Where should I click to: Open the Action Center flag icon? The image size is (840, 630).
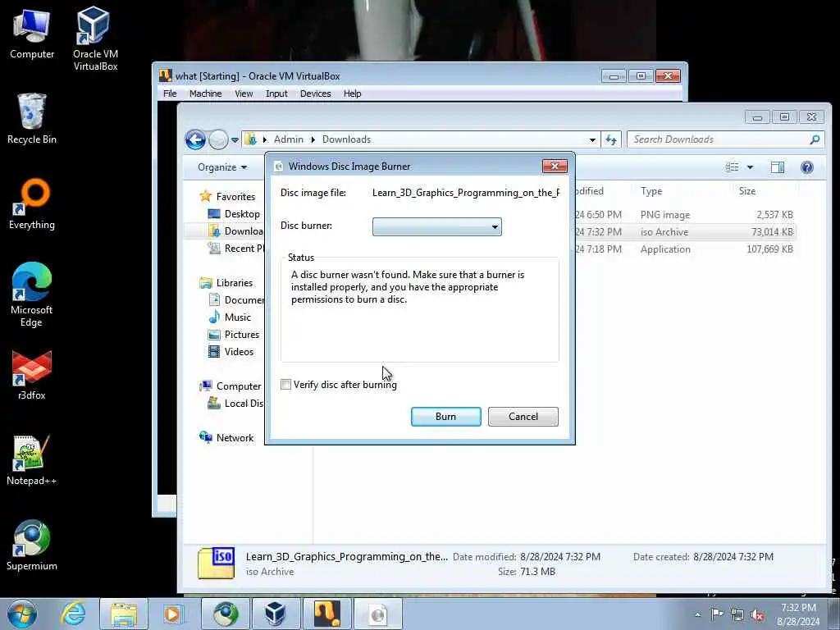pyautogui.click(x=716, y=614)
